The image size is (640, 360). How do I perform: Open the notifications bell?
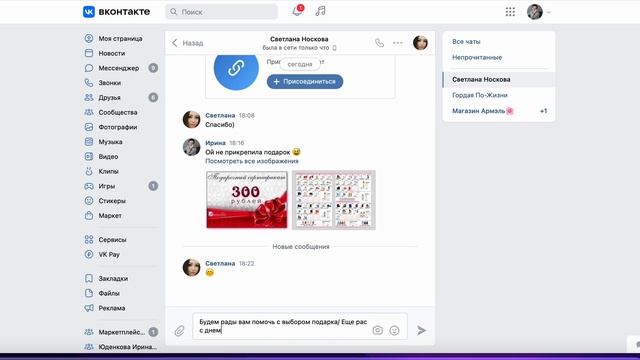[297, 11]
